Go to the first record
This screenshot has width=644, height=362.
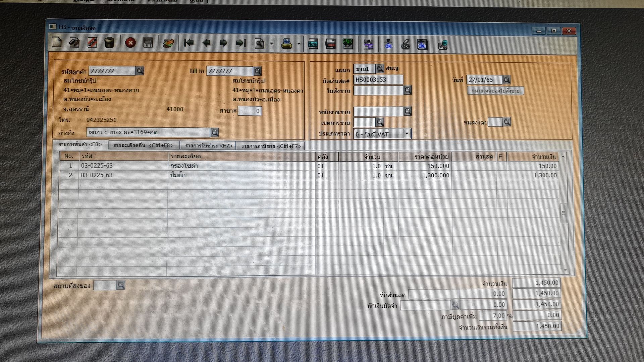[189, 43]
